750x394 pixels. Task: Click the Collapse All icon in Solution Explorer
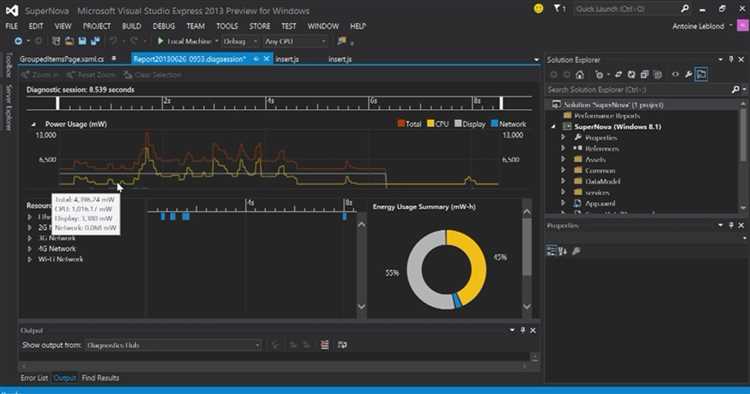[x=644, y=75]
